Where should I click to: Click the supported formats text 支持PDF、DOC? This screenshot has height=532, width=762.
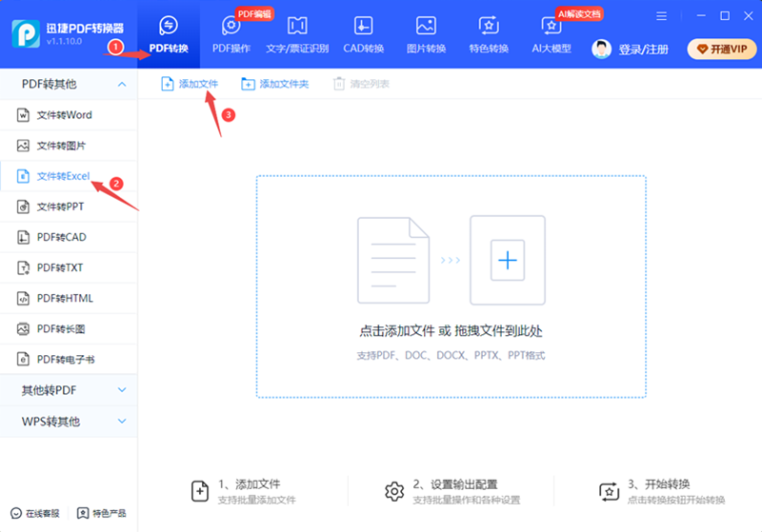point(451,355)
